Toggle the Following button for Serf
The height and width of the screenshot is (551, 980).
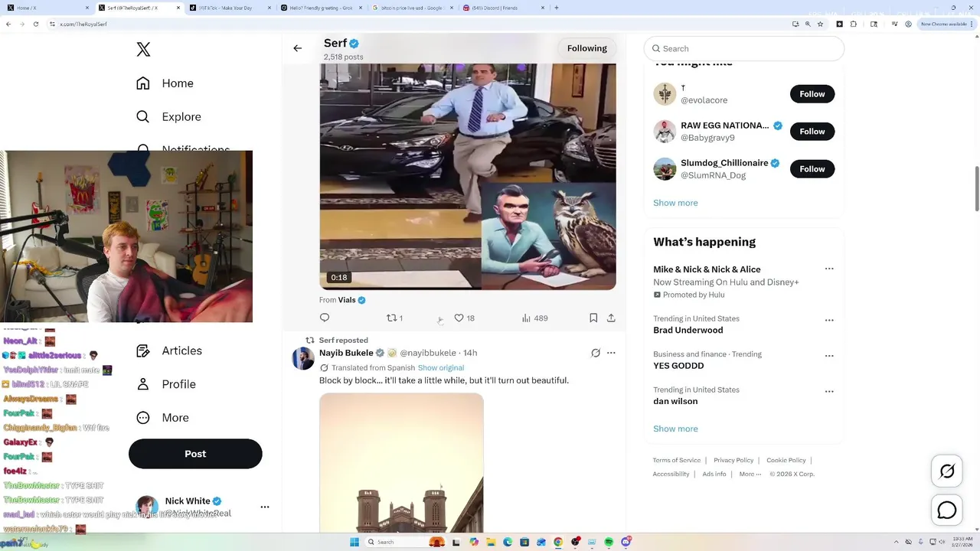(587, 48)
